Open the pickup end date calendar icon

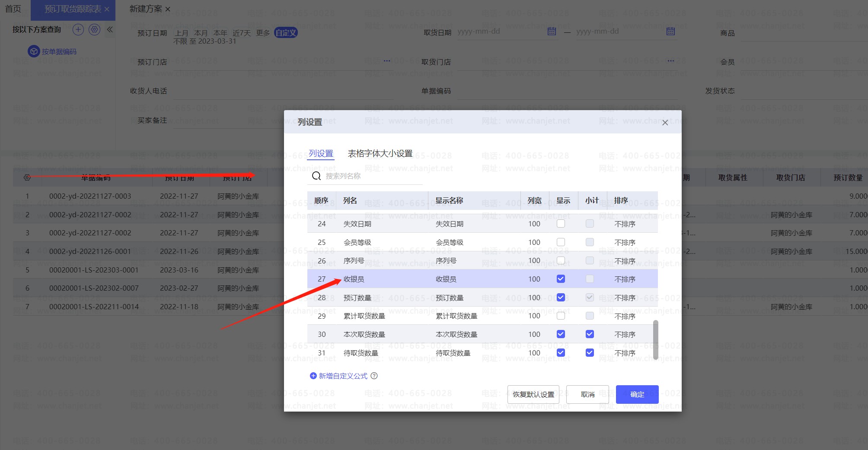[x=670, y=31]
